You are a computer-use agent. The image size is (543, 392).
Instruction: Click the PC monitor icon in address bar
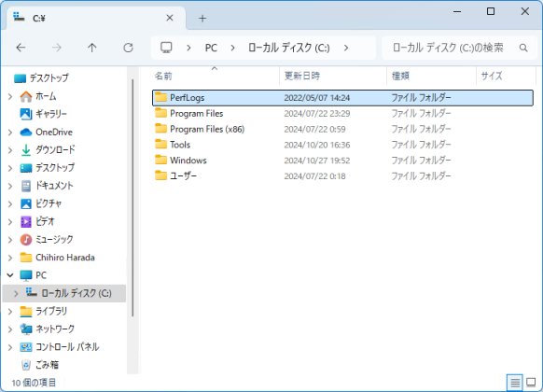click(x=166, y=48)
